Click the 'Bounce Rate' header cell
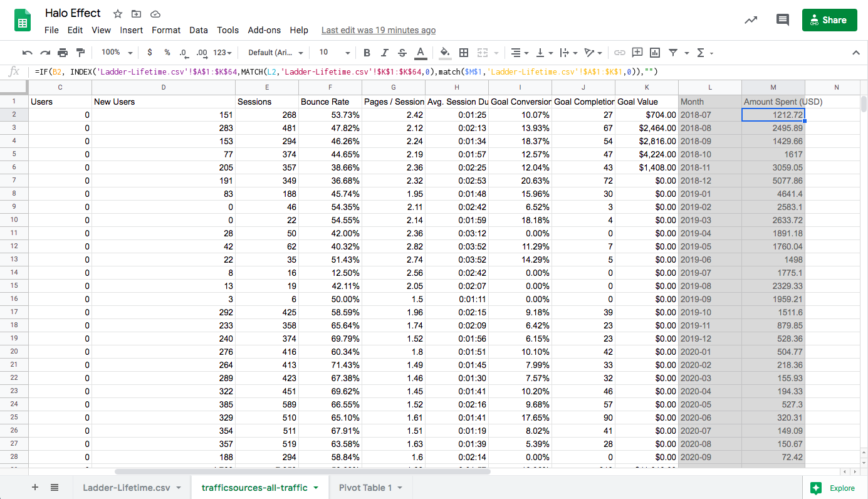The width and height of the screenshot is (868, 499). tap(330, 102)
